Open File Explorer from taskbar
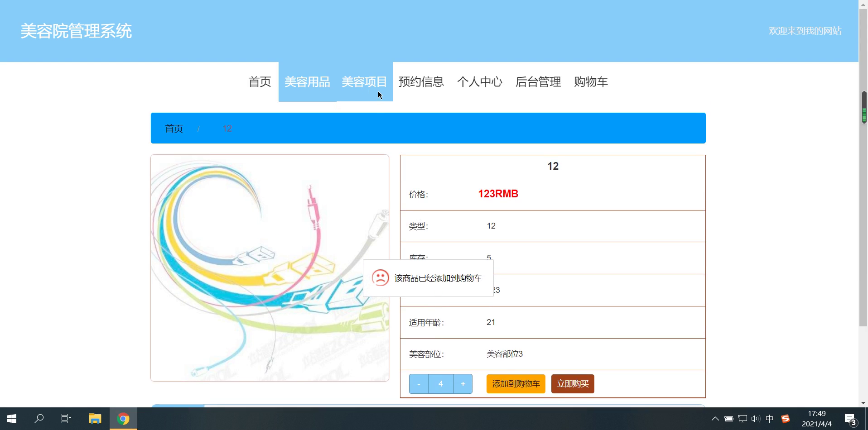Viewport: 868px width, 430px height. pyautogui.click(x=95, y=419)
